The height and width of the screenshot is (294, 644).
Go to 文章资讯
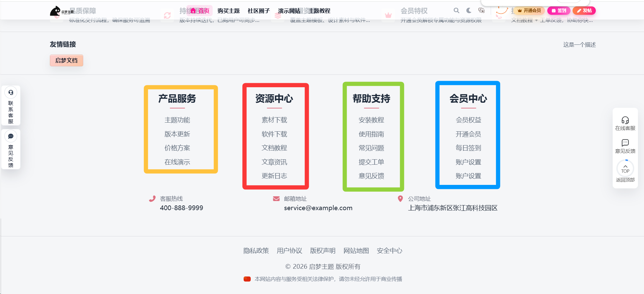pyautogui.click(x=274, y=162)
